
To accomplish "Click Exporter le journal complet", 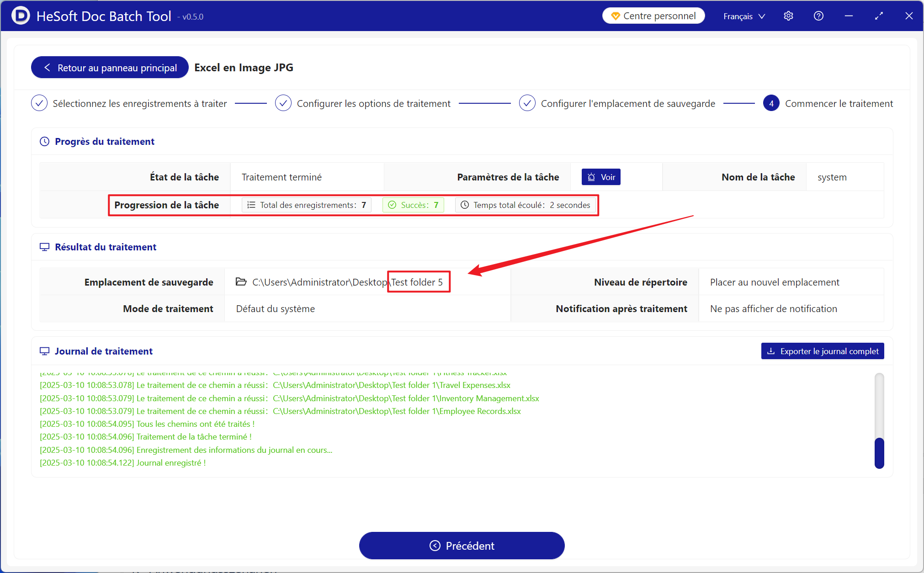I will 823,351.
